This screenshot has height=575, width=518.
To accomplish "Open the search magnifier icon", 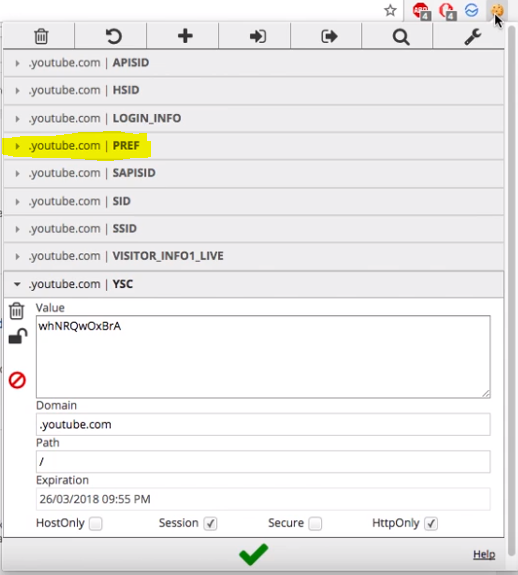I will (x=401, y=37).
